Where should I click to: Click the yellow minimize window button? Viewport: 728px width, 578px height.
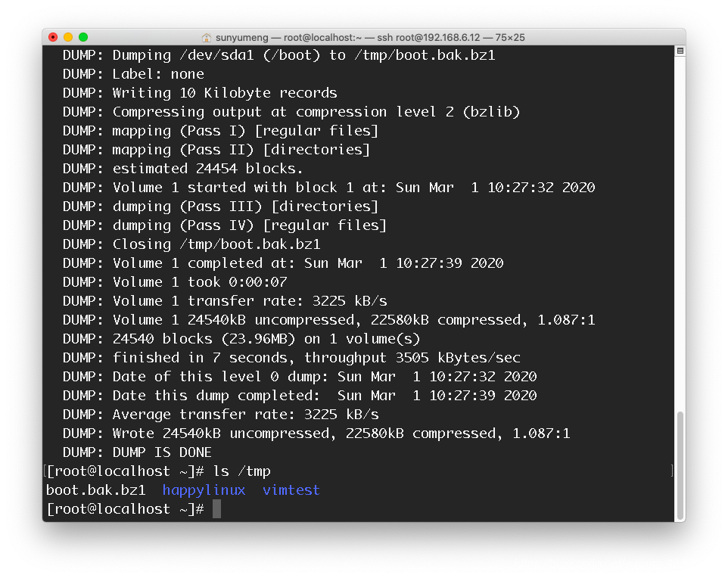point(68,37)
